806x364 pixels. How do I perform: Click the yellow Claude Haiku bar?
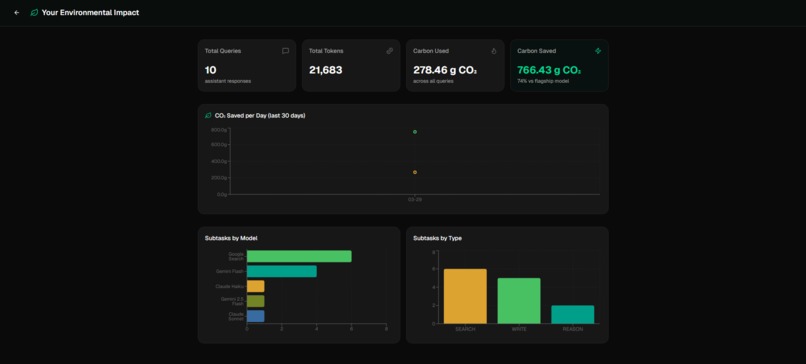click(x=255, y=286)
